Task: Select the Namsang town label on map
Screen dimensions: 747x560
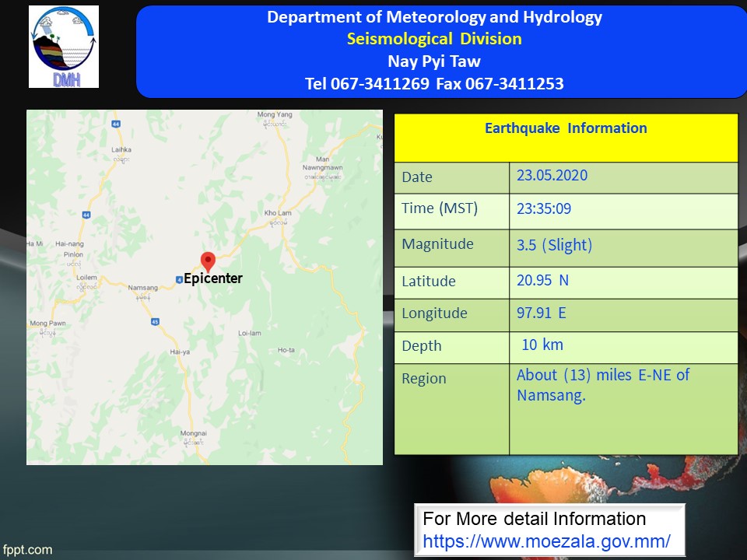Action: coord(142,288)
